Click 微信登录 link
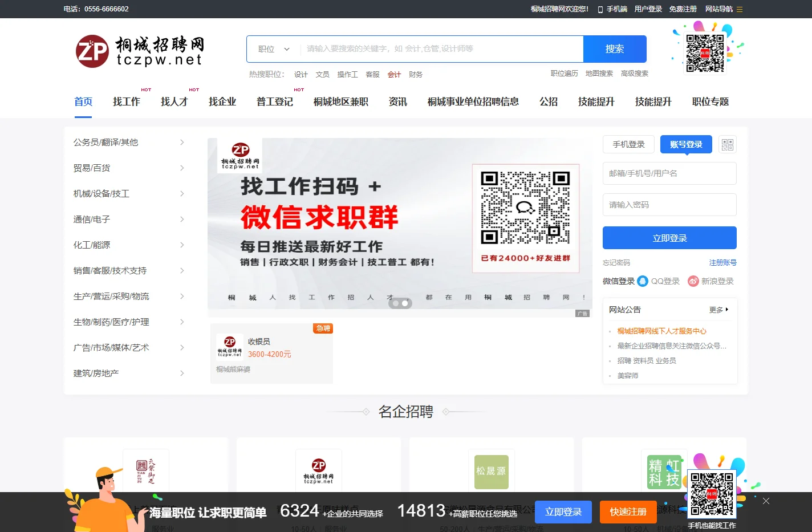 (x=619, y=281)
